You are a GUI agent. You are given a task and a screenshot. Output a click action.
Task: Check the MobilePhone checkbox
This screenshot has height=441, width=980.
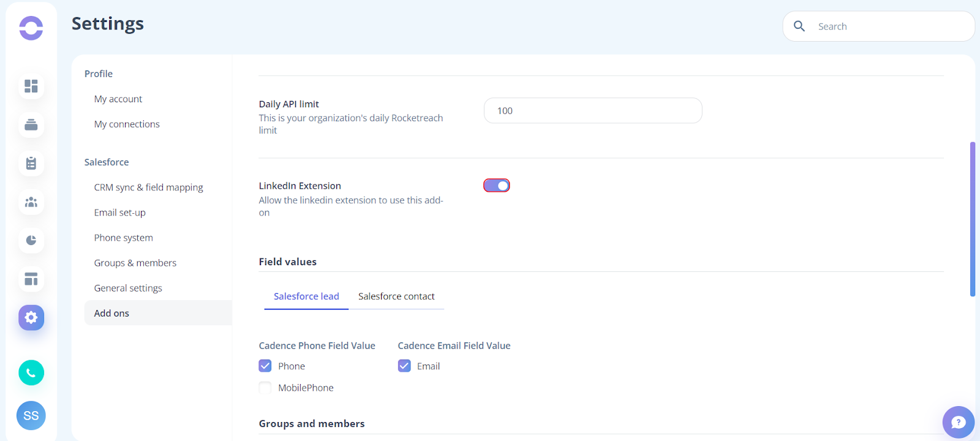click(265, 387)
